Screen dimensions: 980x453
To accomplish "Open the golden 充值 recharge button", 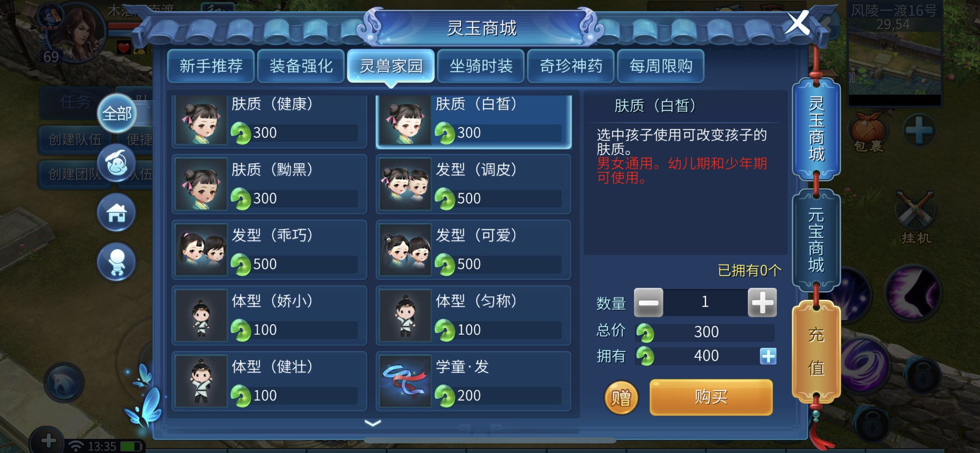I will tap(816, 351).
